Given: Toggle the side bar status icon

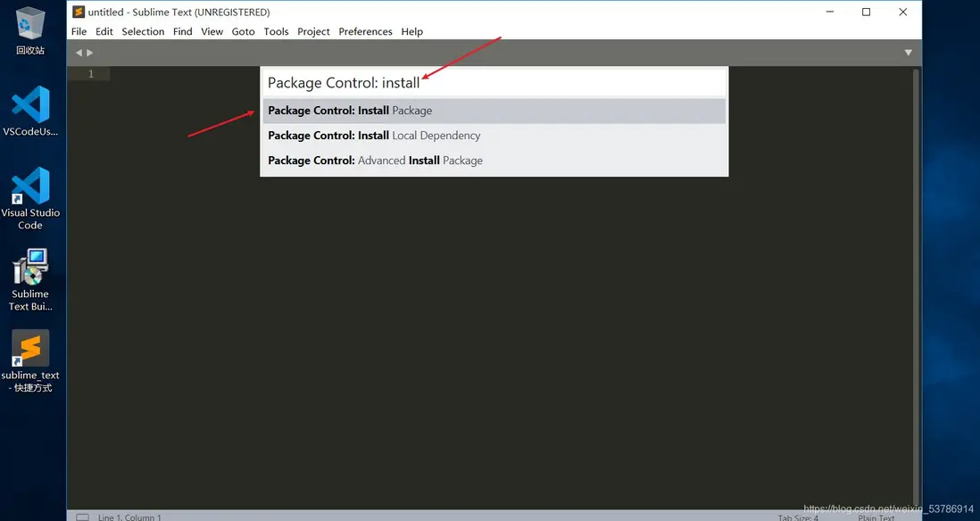Looking at the screenshot, I should (x=82, y=517).
